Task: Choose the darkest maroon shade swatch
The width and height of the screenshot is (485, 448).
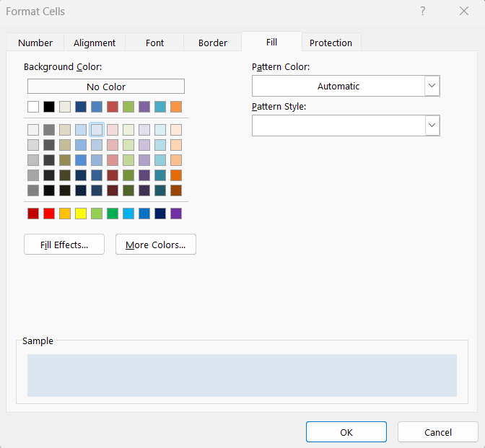Action: [113, 190]
